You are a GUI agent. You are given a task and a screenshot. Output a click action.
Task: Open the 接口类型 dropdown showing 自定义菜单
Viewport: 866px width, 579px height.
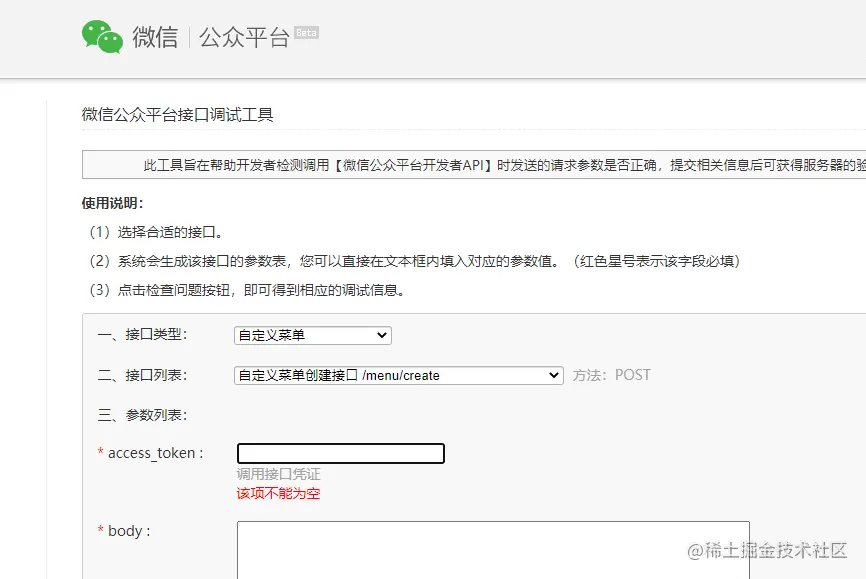pos(313,335)
